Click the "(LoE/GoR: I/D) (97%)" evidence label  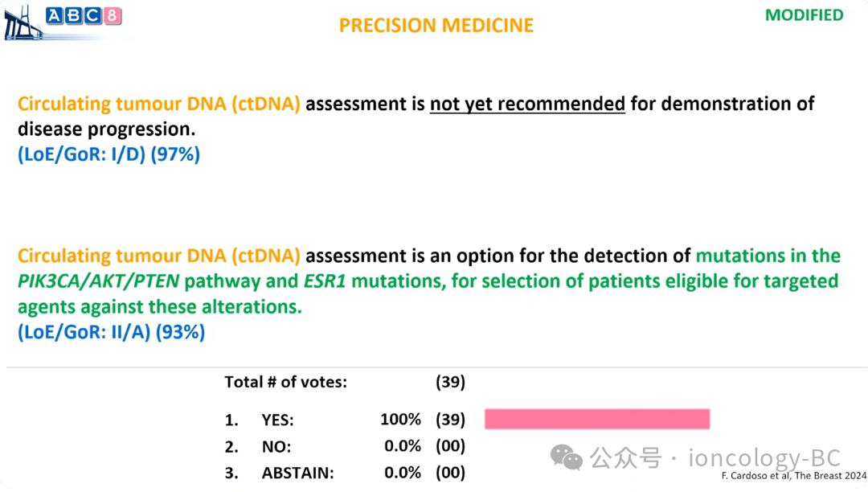point(108,154)
